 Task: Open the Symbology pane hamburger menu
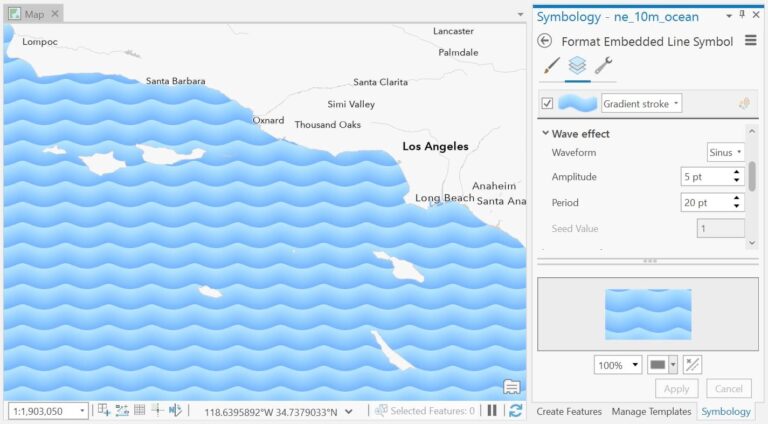point(750,41)
